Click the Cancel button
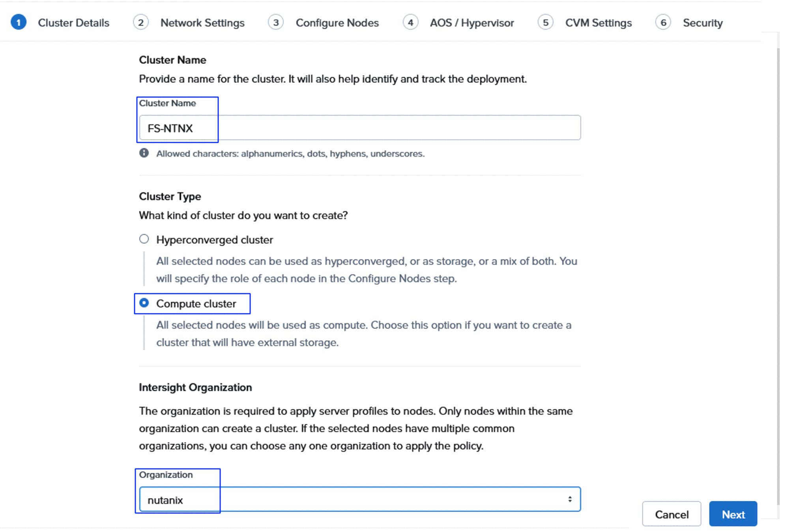Viewport: 786px width, 532px height. (672, 514)
